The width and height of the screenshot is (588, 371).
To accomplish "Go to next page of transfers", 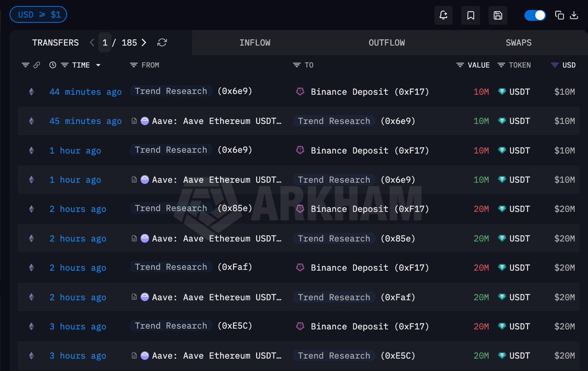I will [x=144, y=43].
